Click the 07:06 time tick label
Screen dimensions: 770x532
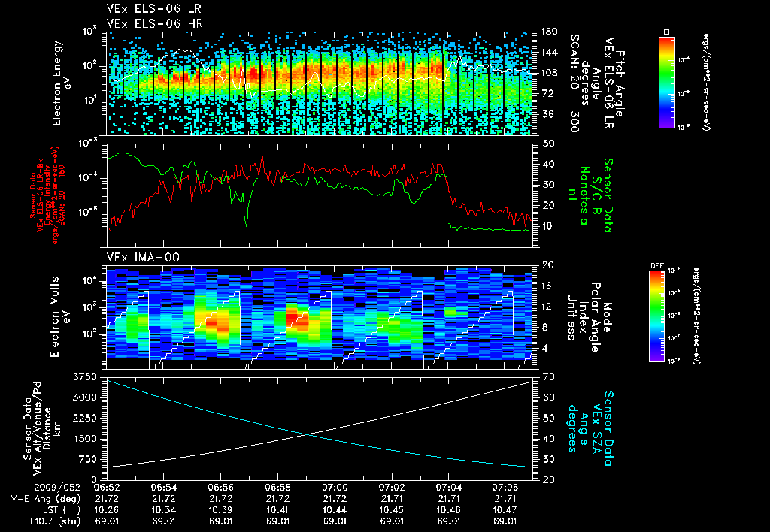[505, 488]
